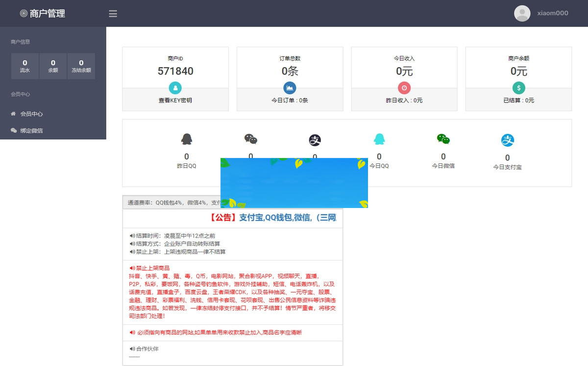Open 会员中心 from the sidebar
This screenshot has width=588, height=366.
31,113
